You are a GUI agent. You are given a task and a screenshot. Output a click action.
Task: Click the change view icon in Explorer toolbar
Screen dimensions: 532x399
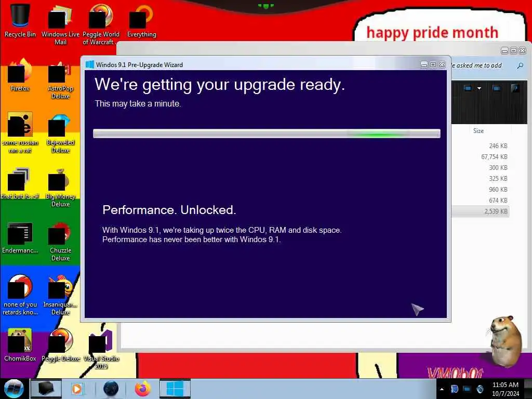click(468, 88)
